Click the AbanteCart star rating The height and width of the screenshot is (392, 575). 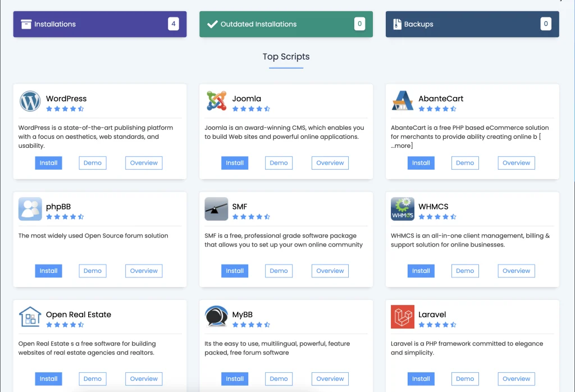437,109
